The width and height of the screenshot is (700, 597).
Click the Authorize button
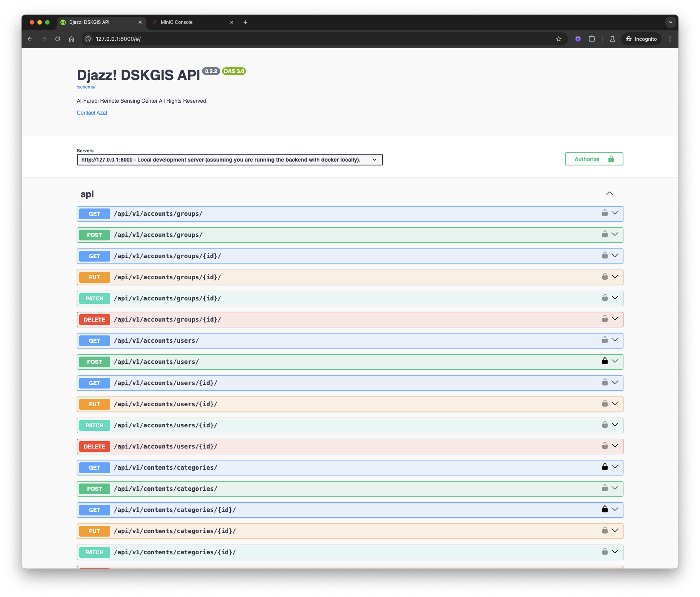594,159
